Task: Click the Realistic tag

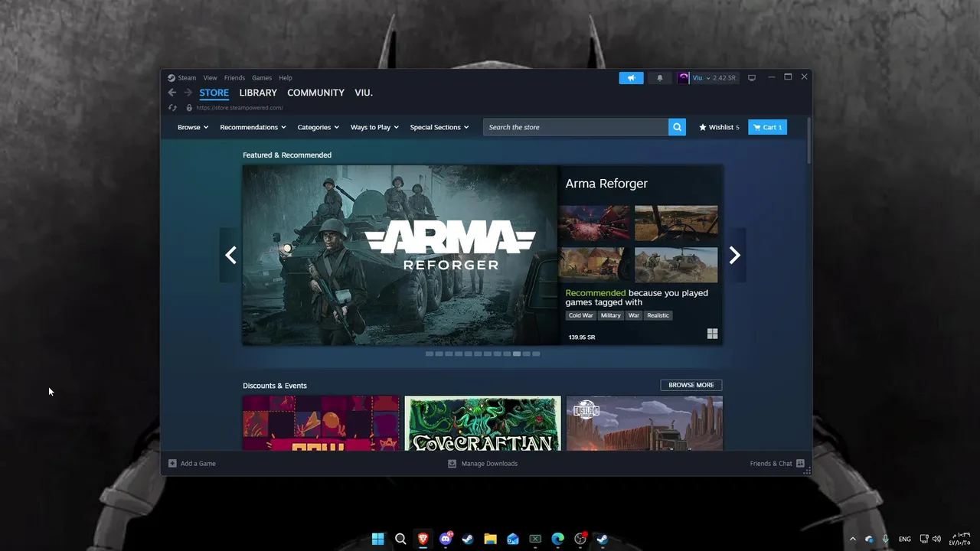Action: [658, 315]
